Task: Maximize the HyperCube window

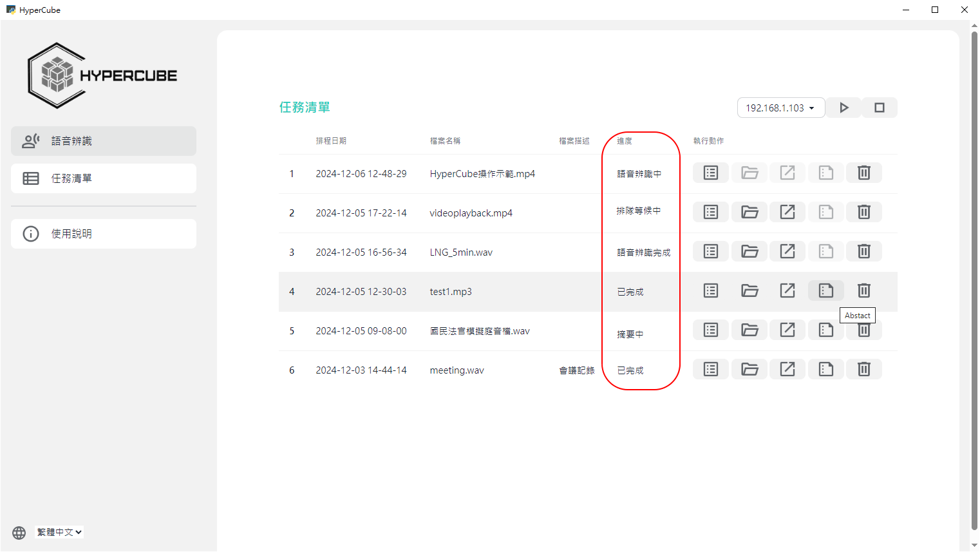Action: point(935,10)
